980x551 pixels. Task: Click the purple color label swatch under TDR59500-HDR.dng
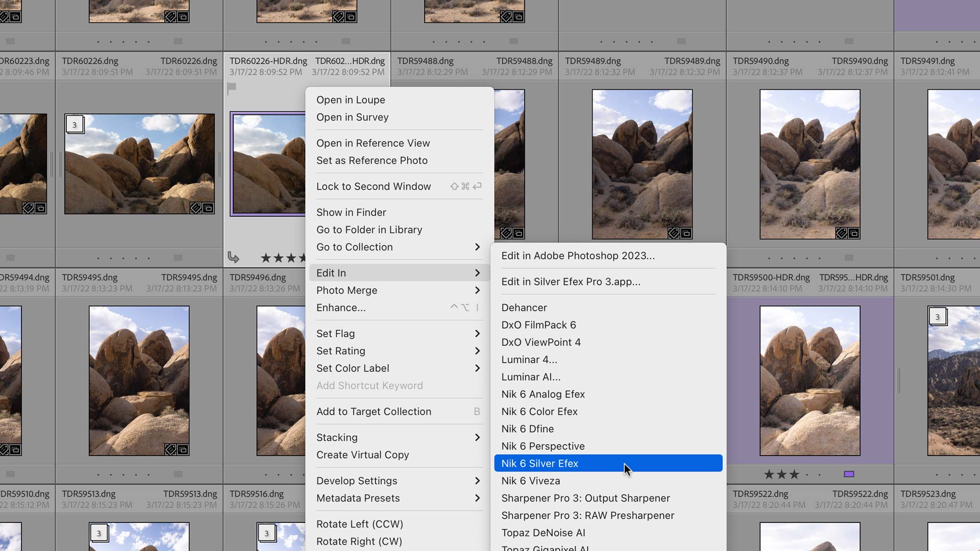click(850, 474)
